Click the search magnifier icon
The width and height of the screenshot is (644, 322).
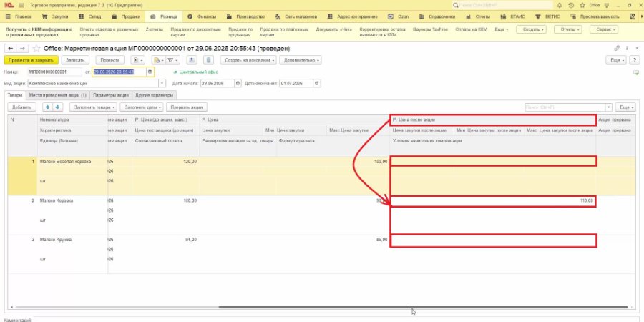pos(456,5)
